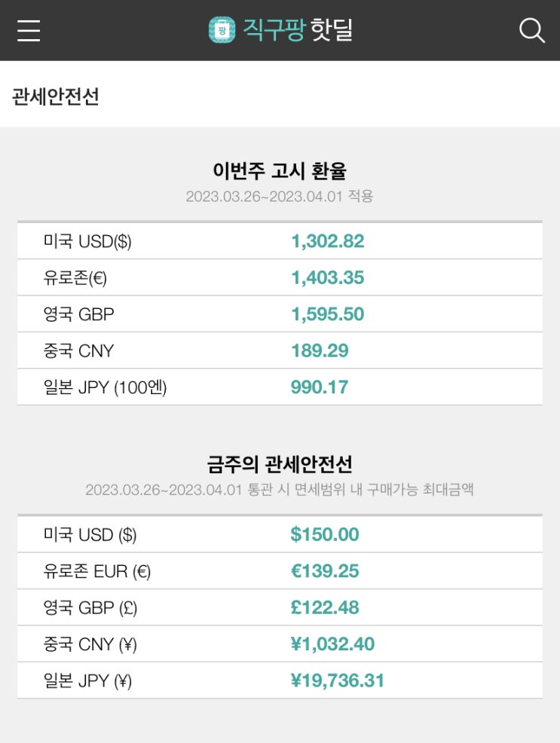Select the 일본 JPY (100엔) label

pyautogui.click(x=105, y=387)
